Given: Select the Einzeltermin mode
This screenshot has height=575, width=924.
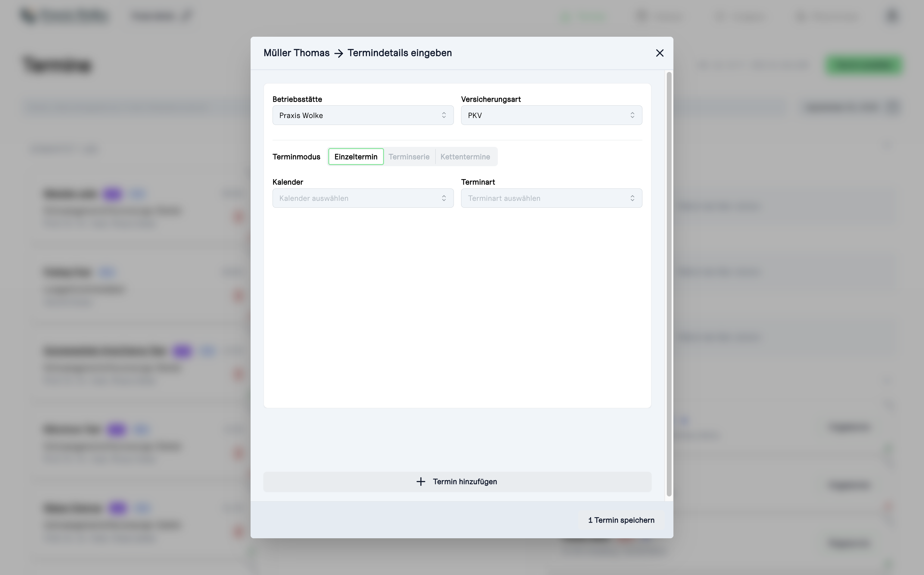Looking at the screenshot, I should [356, 157].
